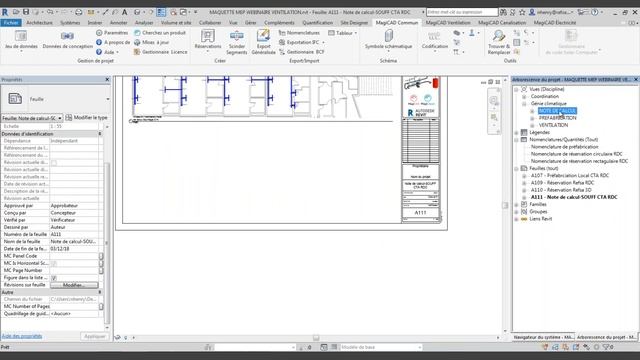Open the Feuille type selector dropdown
The height and width of the screenshot is (360, 640).
(x=108, y=99)
